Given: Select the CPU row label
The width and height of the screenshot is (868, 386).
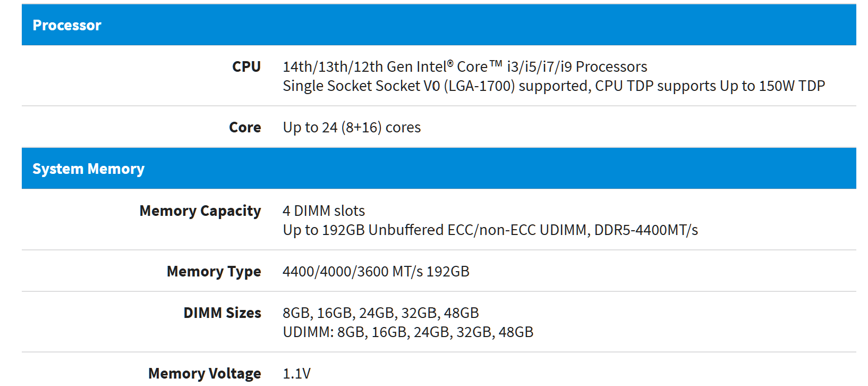Looking at the screenshot, I should (x=246, y=67).
